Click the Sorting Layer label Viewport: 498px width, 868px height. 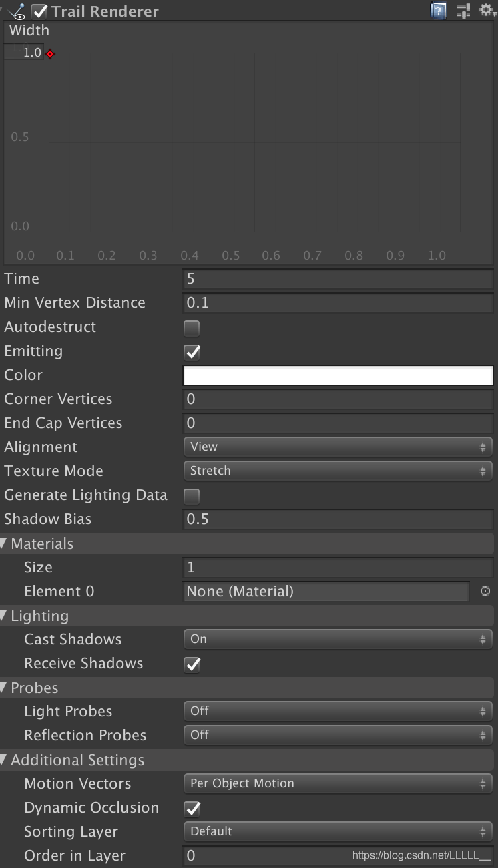[71, 832]
